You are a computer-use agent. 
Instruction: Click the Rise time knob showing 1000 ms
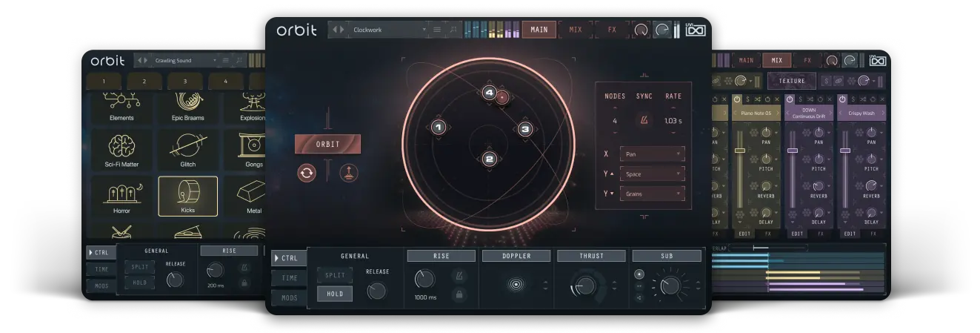(x=424, y=279)
